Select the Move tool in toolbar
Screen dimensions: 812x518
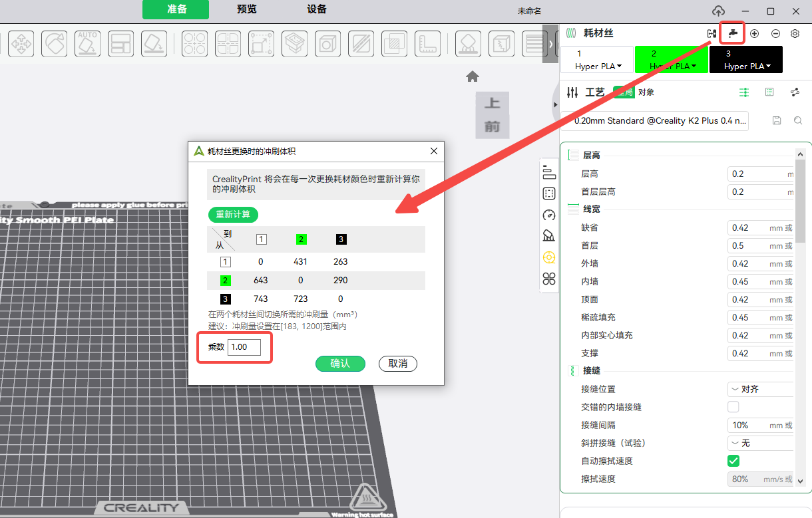[x=21, y=44]
